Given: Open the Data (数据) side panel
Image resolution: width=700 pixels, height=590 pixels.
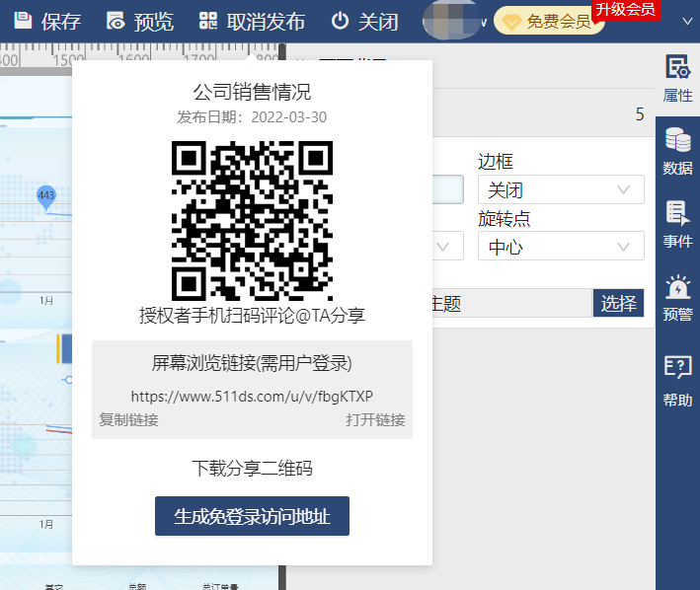Looking at the screenshot, I should (x=677, y=152).
